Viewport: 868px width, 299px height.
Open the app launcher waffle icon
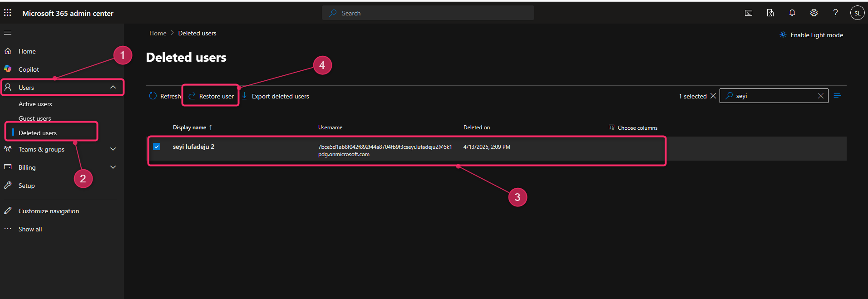pyautogui.click(x=8, y=13)
